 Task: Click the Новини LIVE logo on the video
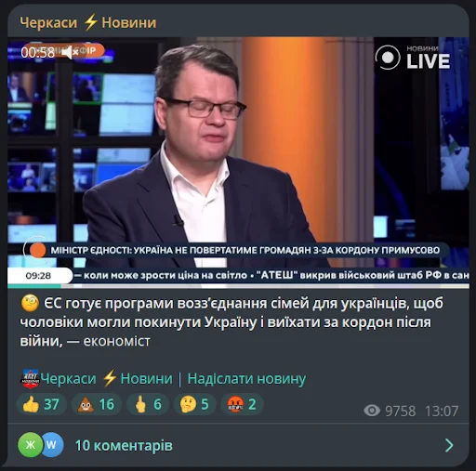click(x=413, y=58)
